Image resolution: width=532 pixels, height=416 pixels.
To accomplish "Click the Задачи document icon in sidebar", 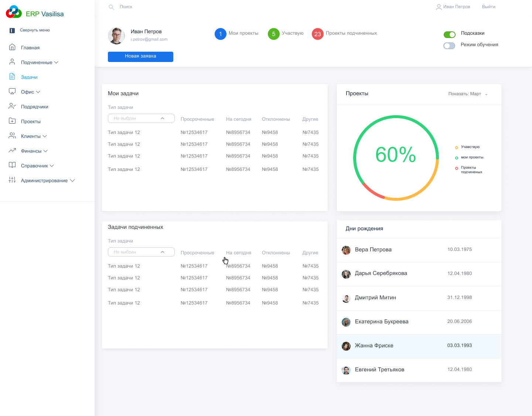I will point(12,77).
